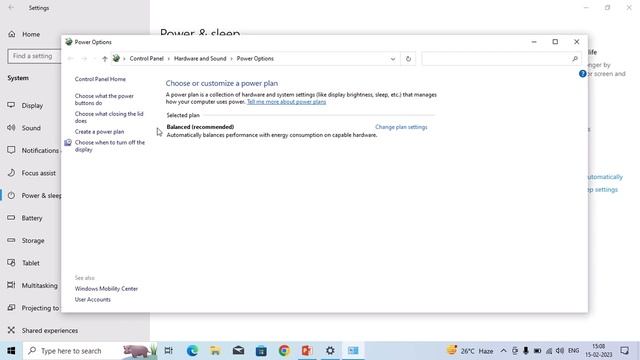Open the recent locations dropdown arrow
The height and width of the screenshot is (360, 640).
coord(95,59)
